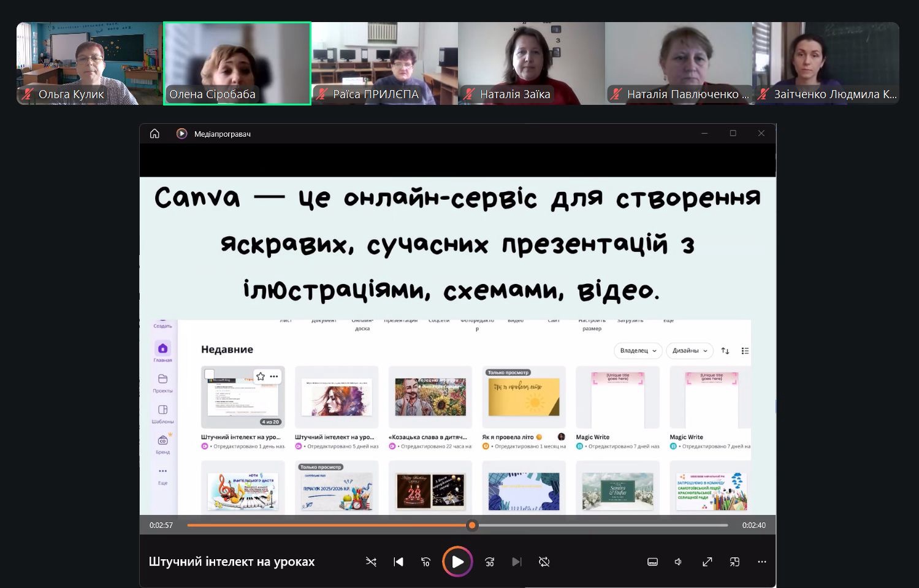
Task: Select Ольга Кулик's video tile
Action: [90, 64]
